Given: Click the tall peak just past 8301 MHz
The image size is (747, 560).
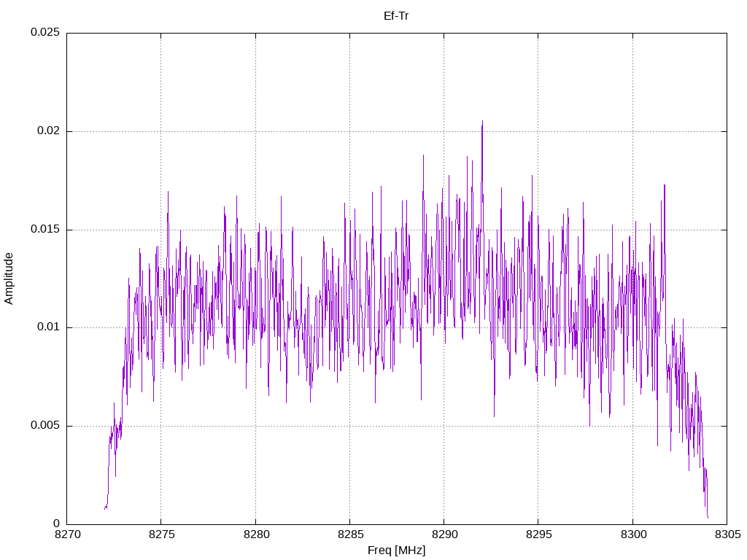Looking at the screenshot, I should [x=664, y=186].
